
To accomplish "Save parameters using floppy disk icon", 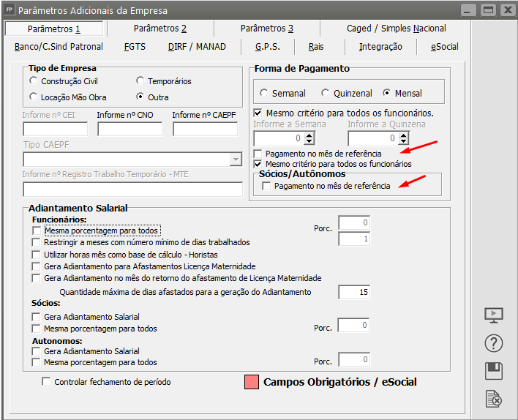I will coord(494,371).
